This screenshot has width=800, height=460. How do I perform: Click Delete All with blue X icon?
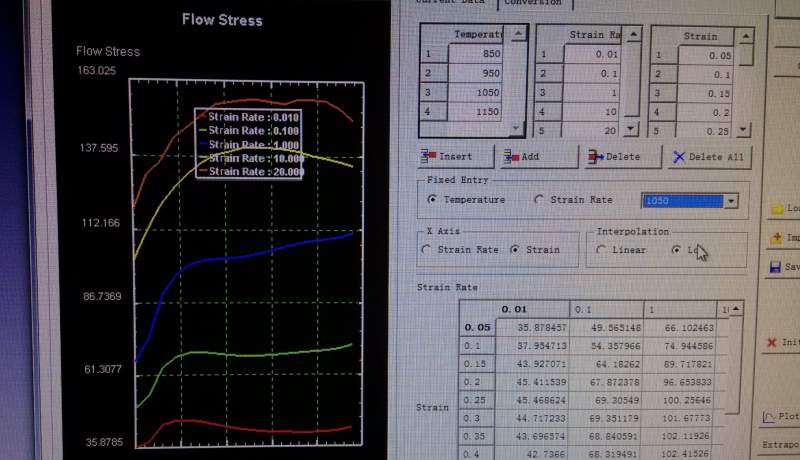709,157
